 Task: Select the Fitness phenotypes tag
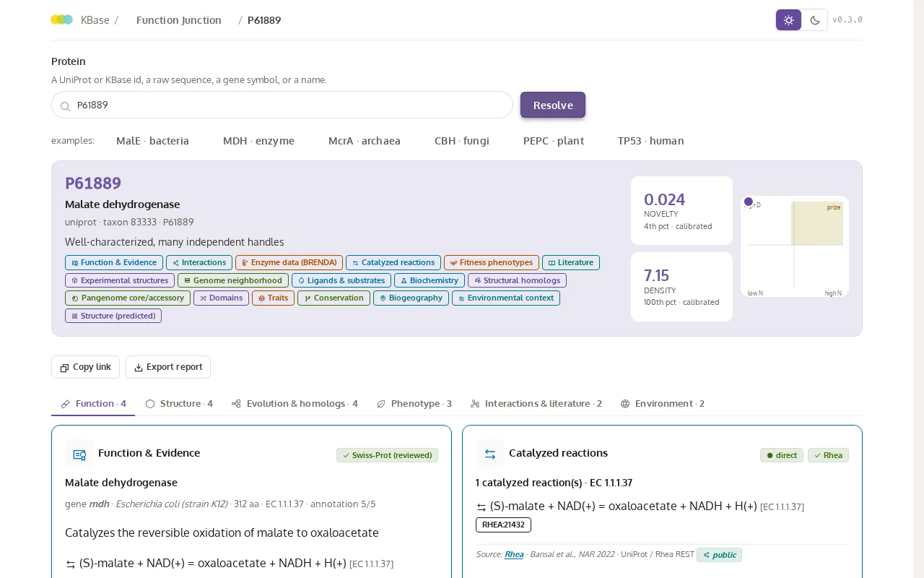491,263
